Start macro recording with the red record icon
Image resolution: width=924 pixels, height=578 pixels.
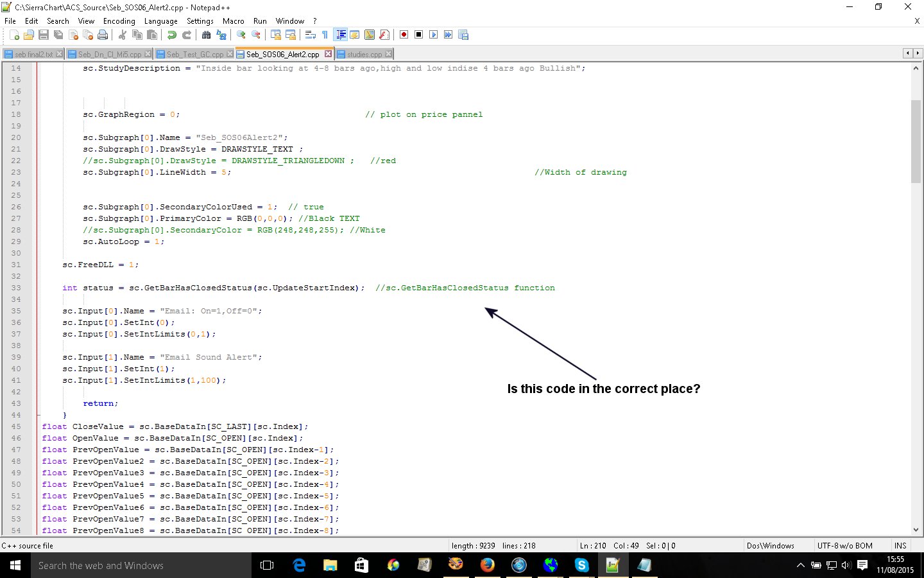pos(404,35)
